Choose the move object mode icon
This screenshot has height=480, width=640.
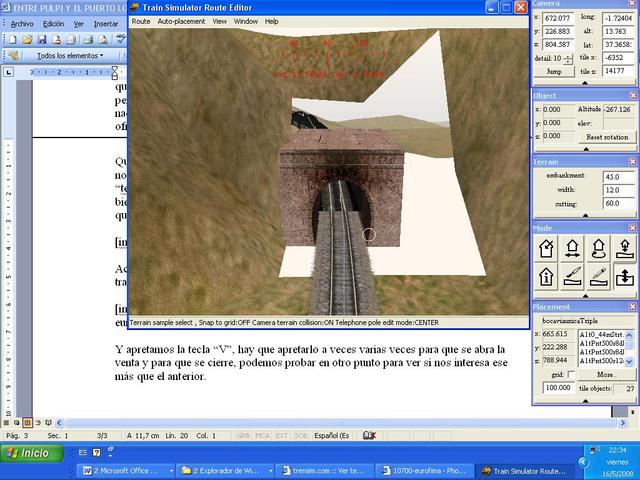click(573, 249)
